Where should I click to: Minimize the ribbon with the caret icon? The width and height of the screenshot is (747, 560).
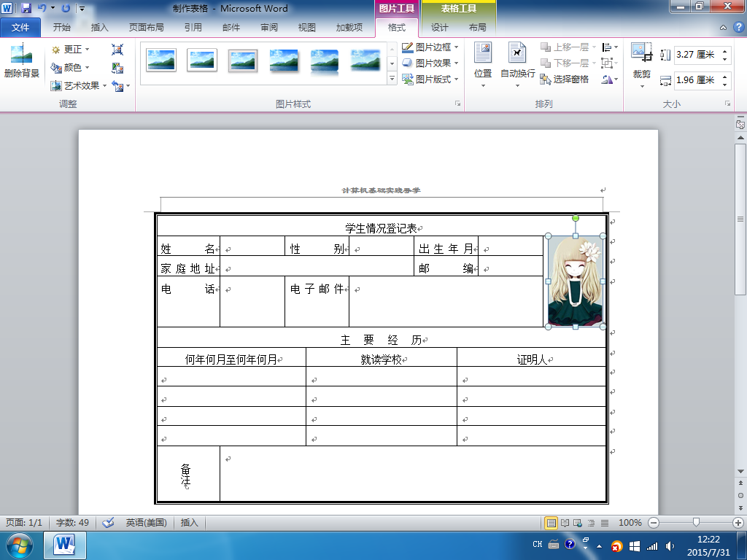click(x=723, y=28)
